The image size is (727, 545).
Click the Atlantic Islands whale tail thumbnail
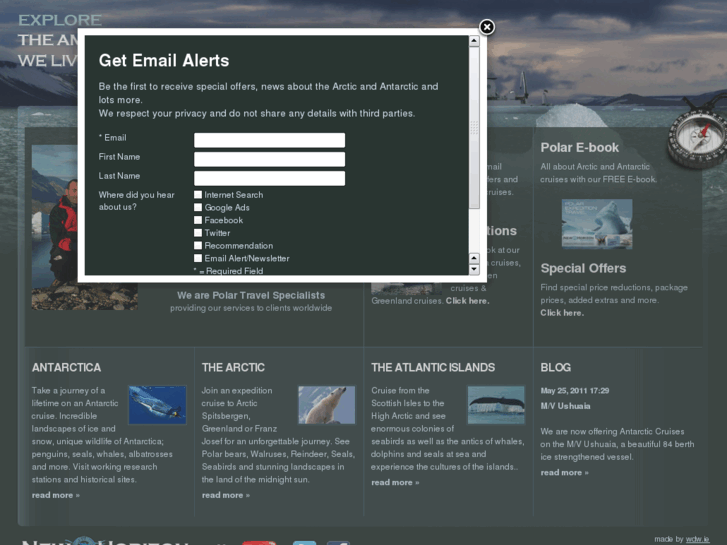point(496,404)
